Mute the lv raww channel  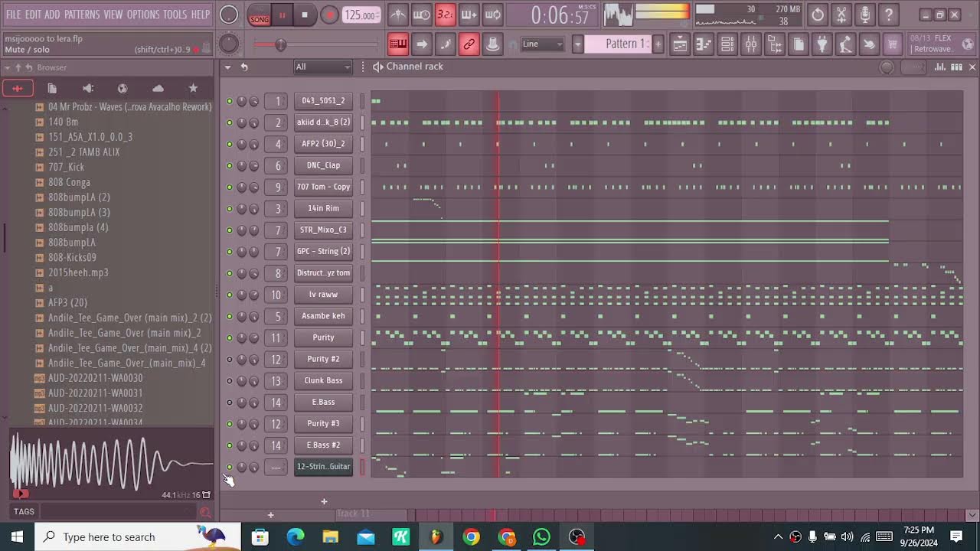tap(229, 295)
